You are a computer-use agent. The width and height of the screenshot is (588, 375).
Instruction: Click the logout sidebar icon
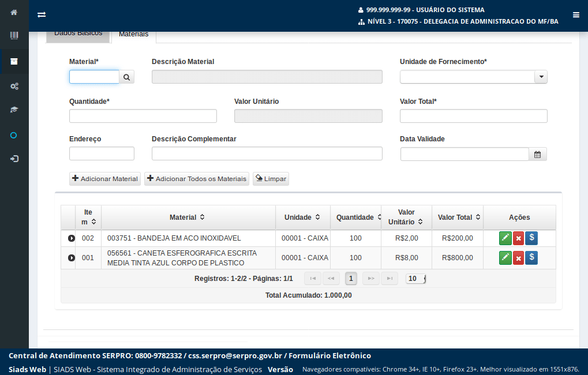tap(14, 159)
